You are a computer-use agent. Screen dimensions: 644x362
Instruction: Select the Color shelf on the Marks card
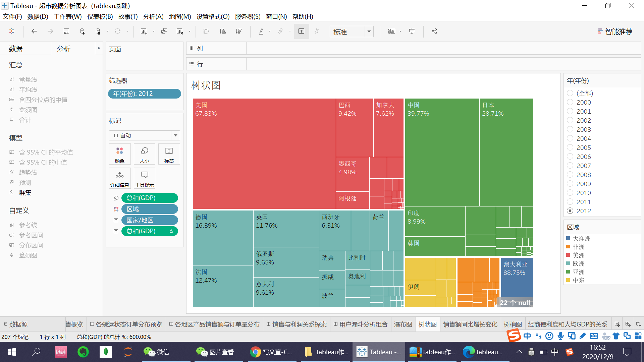point(119,154)
